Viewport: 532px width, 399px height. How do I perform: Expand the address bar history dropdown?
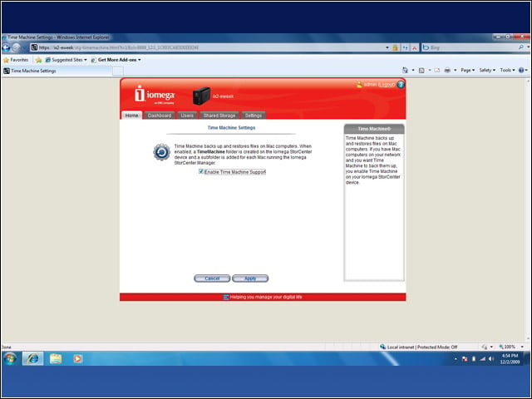click(387, 48)
